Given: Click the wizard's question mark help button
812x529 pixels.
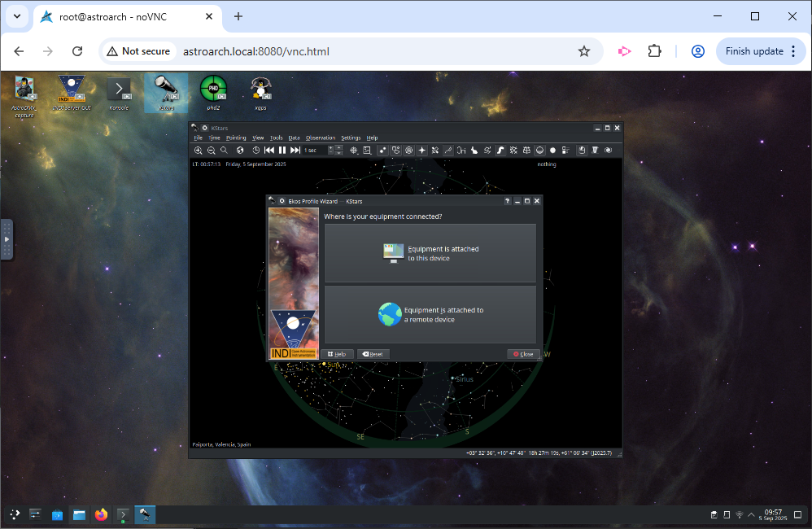Looking at the screenshot, I should click(x=507, y=201).
